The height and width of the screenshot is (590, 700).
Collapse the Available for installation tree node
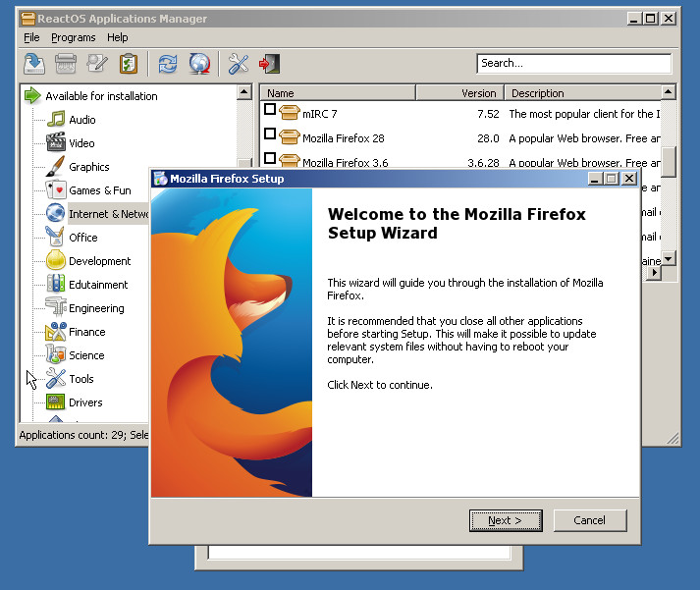[x=32, y=96]
